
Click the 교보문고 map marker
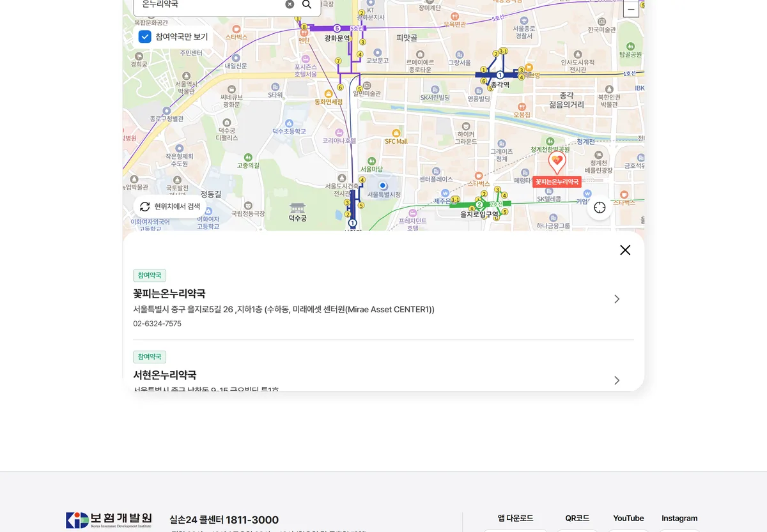(x=378, y=52)
